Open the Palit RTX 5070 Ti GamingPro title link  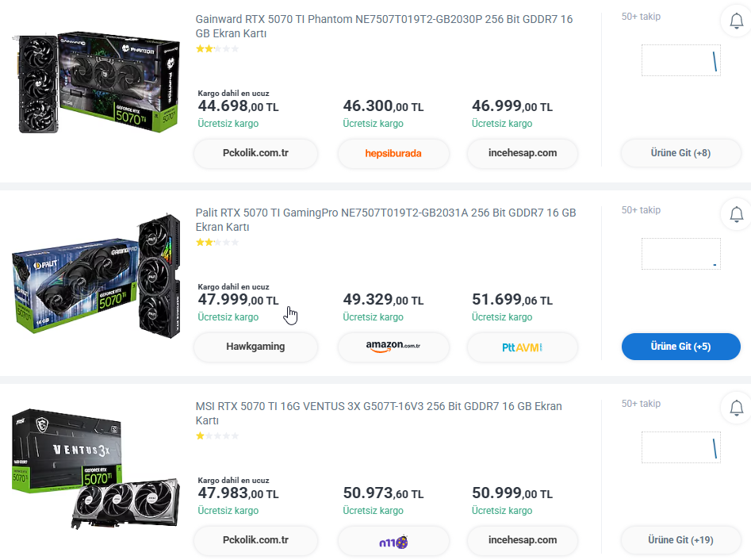(x=385, y=220)
